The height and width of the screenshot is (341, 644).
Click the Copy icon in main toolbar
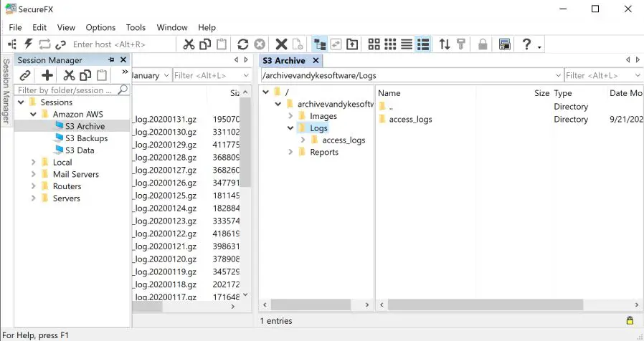click(x=205, y=44)
